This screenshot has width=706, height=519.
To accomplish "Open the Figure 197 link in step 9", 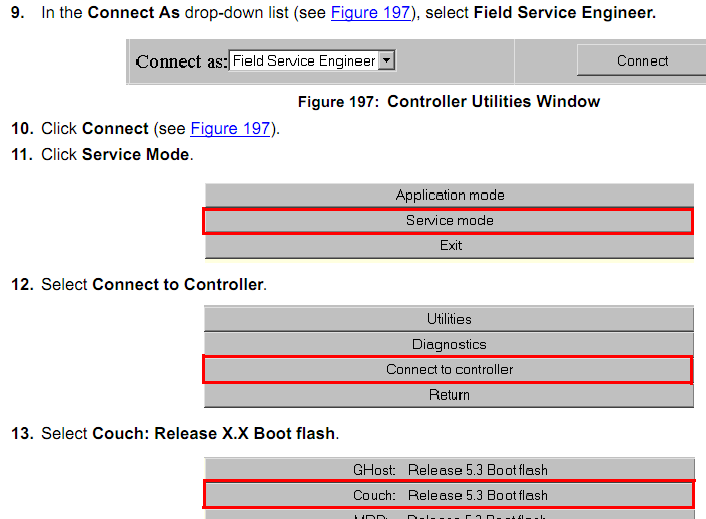I will pos(370,13).
